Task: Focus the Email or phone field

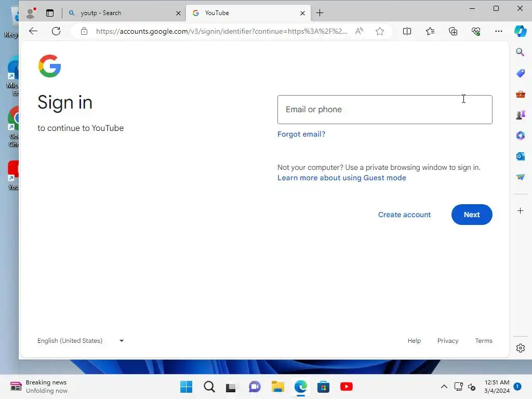Action: 385,109
